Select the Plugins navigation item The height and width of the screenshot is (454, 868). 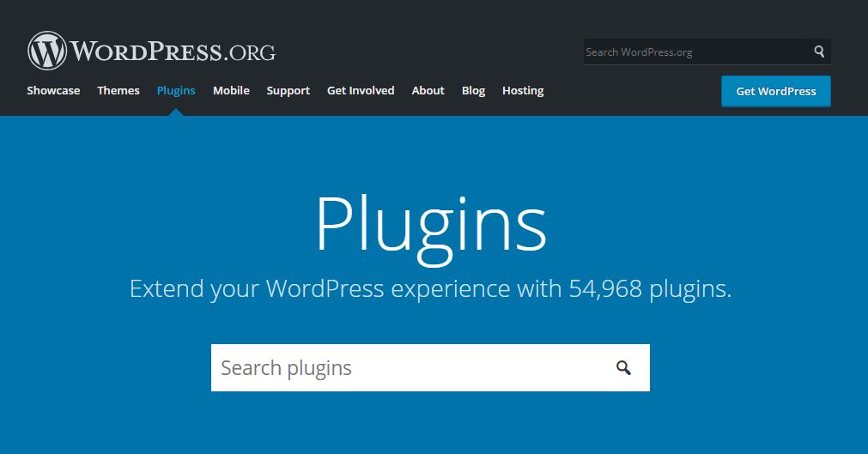click(x=176, y=91)
